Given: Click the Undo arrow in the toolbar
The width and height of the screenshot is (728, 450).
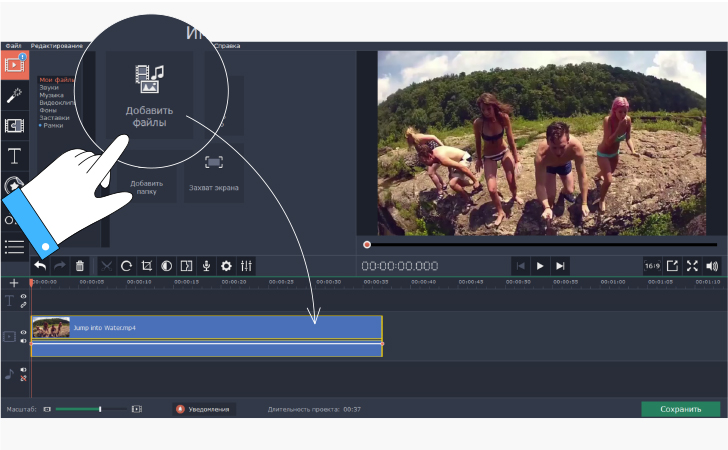Looking at the screenshot, I should click(40, 266).
